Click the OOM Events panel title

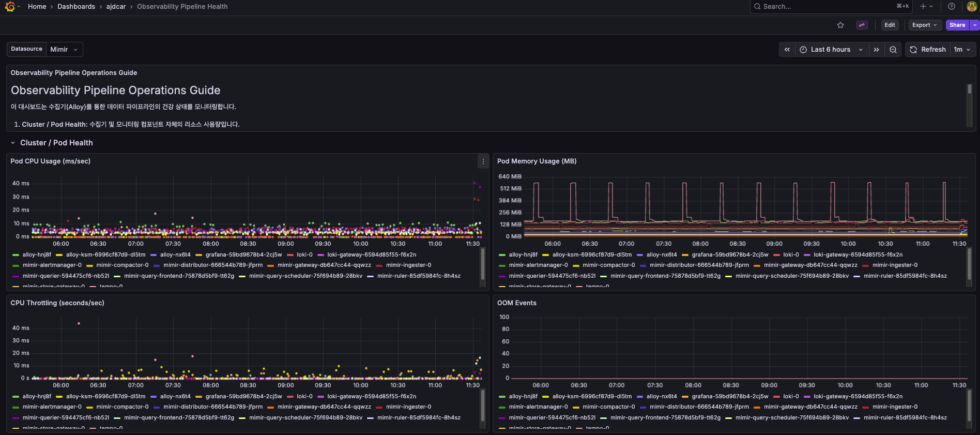[517, 303]
